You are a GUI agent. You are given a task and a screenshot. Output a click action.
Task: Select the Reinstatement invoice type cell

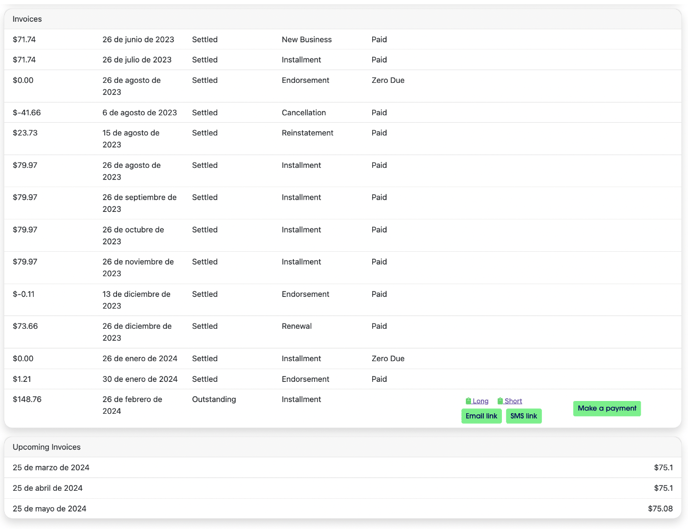tap(313, 133)
